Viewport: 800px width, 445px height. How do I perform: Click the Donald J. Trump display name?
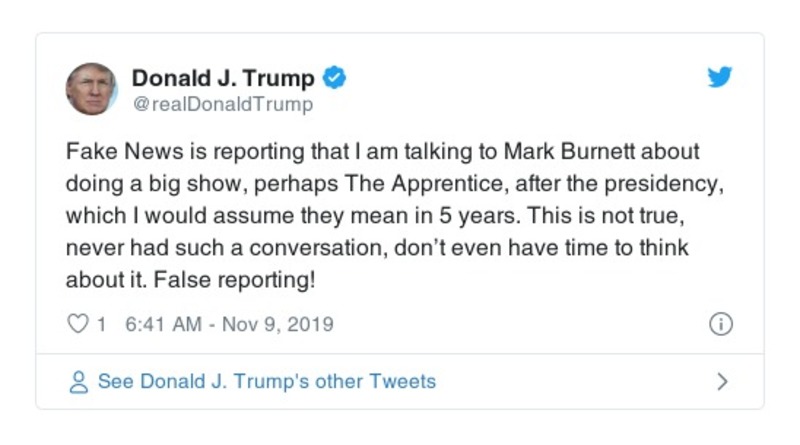pos(223,78)
